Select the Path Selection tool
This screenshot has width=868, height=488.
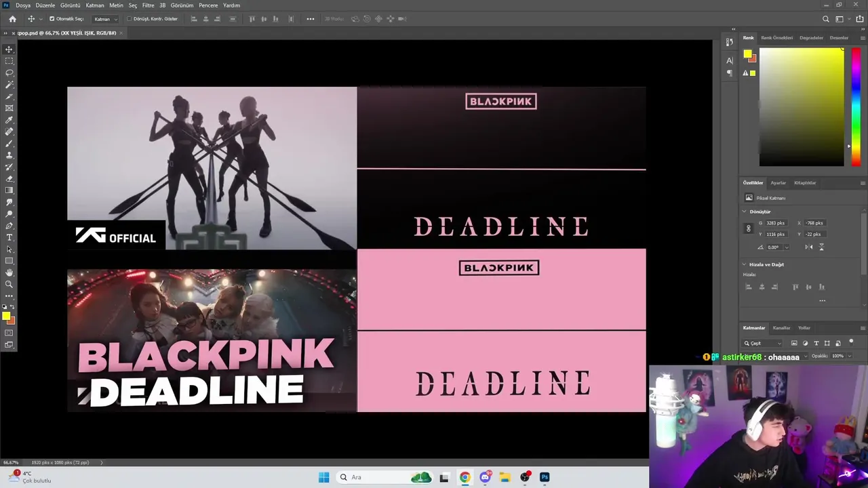click(9, 249)
